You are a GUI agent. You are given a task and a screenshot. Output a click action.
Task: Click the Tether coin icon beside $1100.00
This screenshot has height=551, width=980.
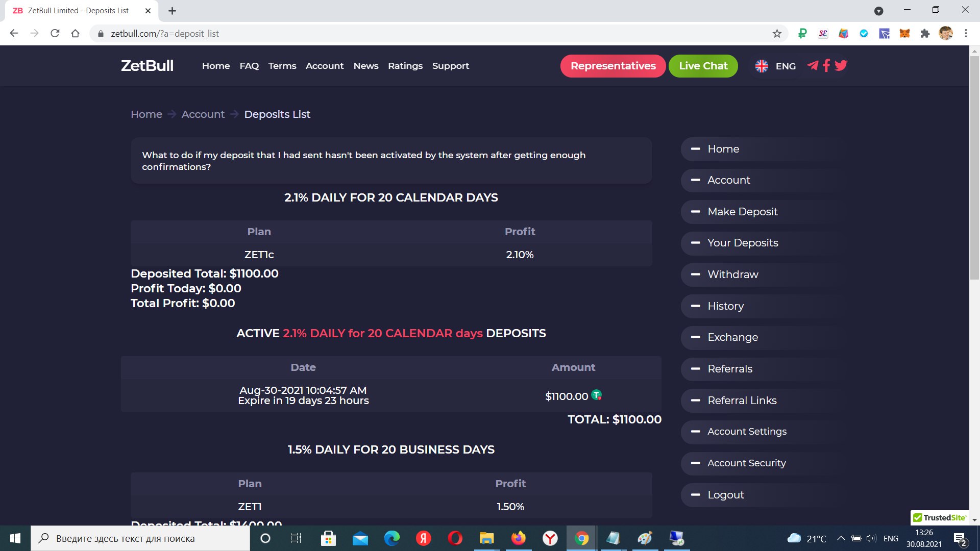click(596, 395)
